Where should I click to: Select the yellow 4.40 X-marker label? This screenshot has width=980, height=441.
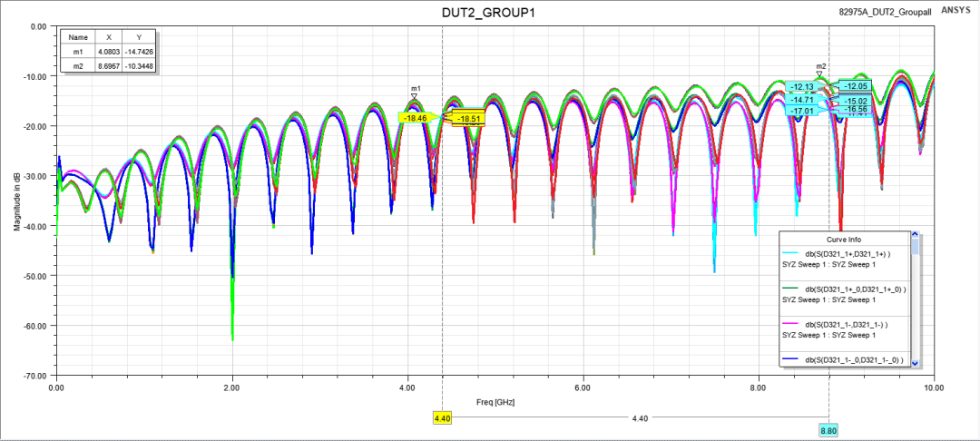pos(442,418)
